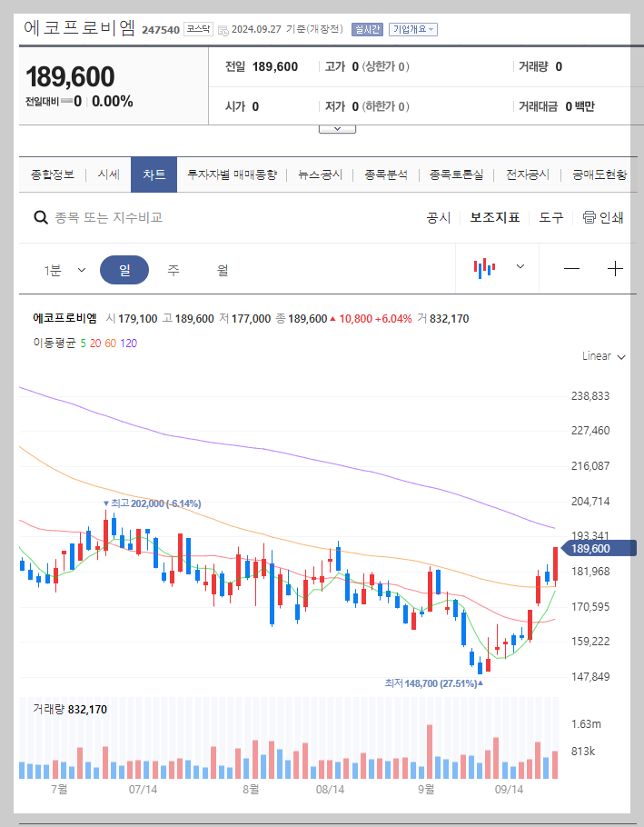The image size is (644, 827).
Task: Open the Linear scale dropdown
Action: (599, 356)
